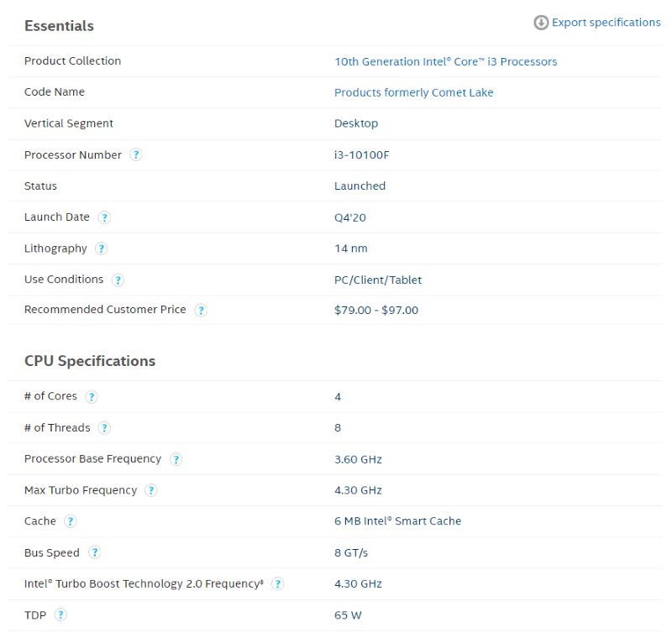Select the Desktop vertical segment value
The height and width of the screenshot is (638, 672).
356,123
